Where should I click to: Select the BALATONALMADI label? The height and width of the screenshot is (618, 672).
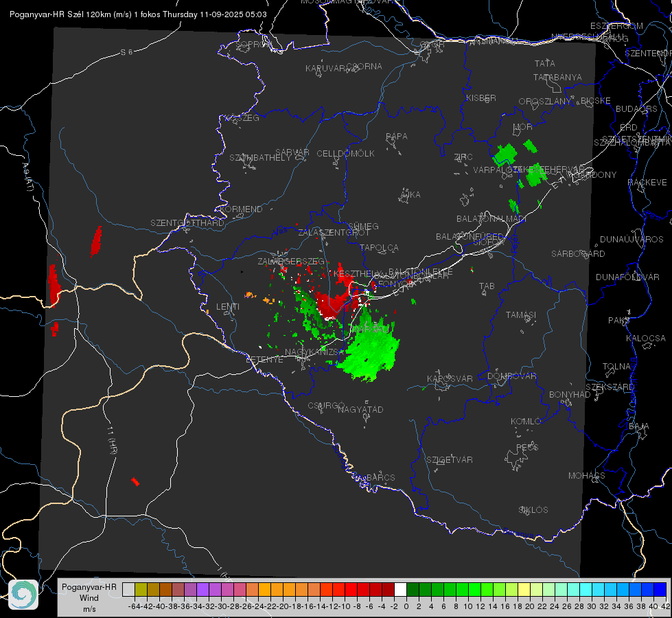(x=491, y=219)
